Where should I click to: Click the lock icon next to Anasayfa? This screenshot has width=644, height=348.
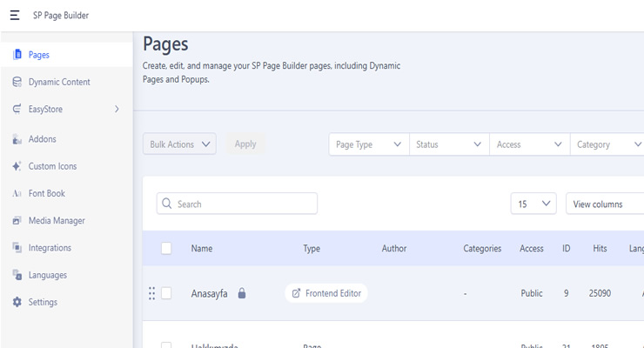(x=242, y=293)
